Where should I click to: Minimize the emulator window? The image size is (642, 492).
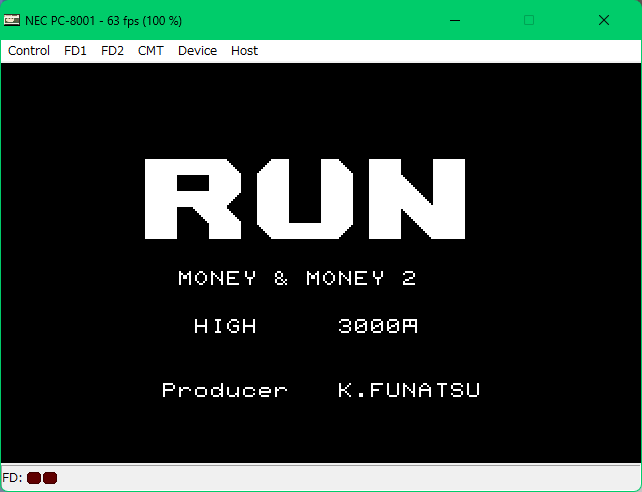pyautogui.click(x=455, y=20)
